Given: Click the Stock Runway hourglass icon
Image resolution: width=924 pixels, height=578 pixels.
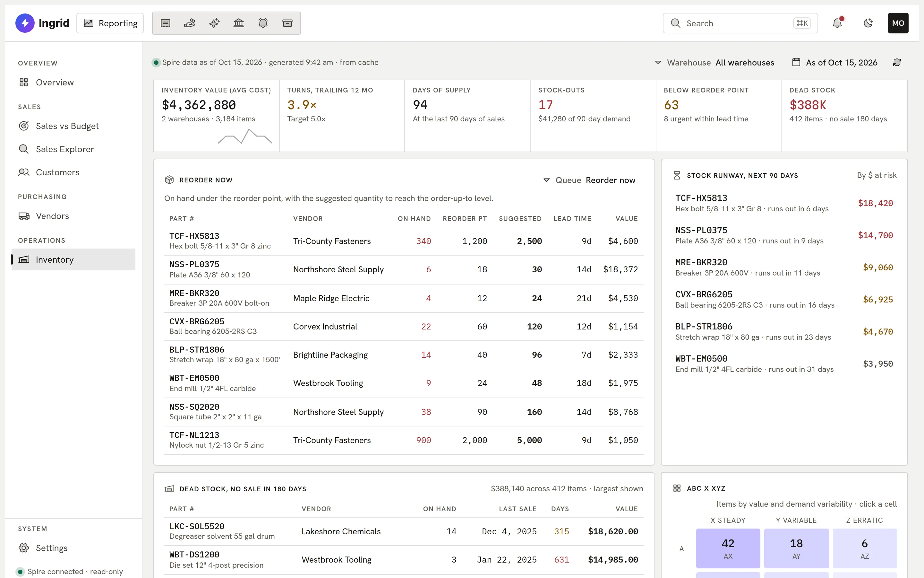Looking at the screenshot, I should coord(677,175).
